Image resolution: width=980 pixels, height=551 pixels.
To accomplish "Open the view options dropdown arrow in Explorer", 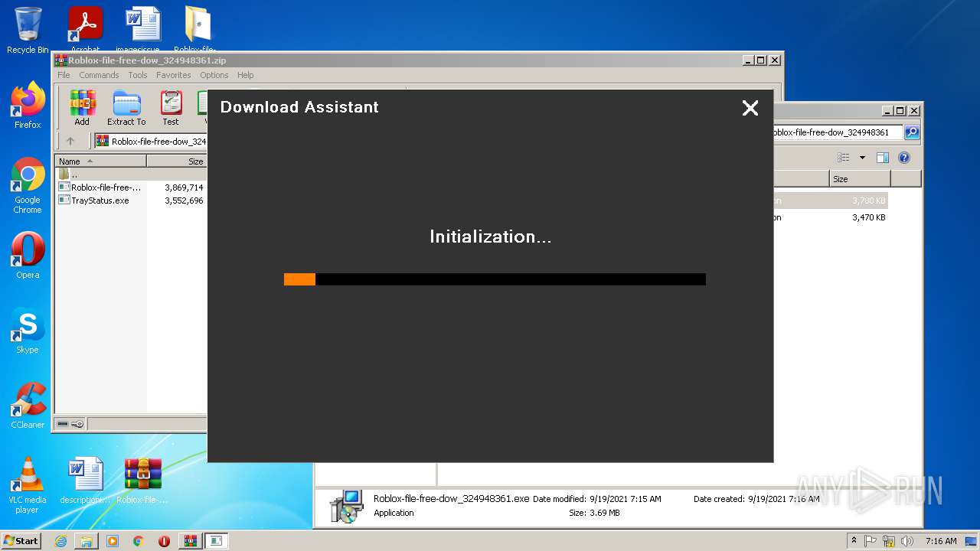I will click(862, 158).
